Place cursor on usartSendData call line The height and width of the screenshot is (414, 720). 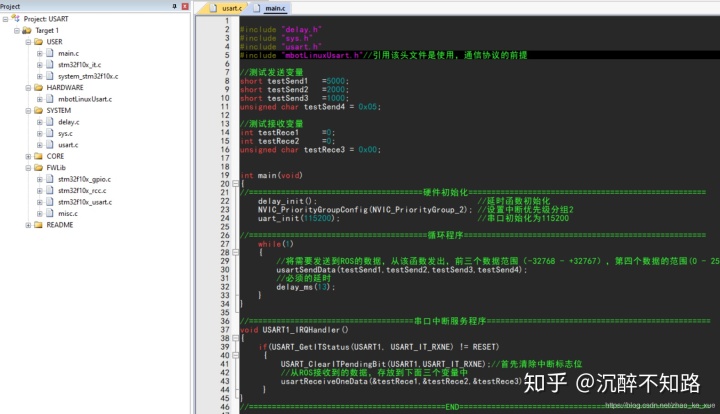402,270
